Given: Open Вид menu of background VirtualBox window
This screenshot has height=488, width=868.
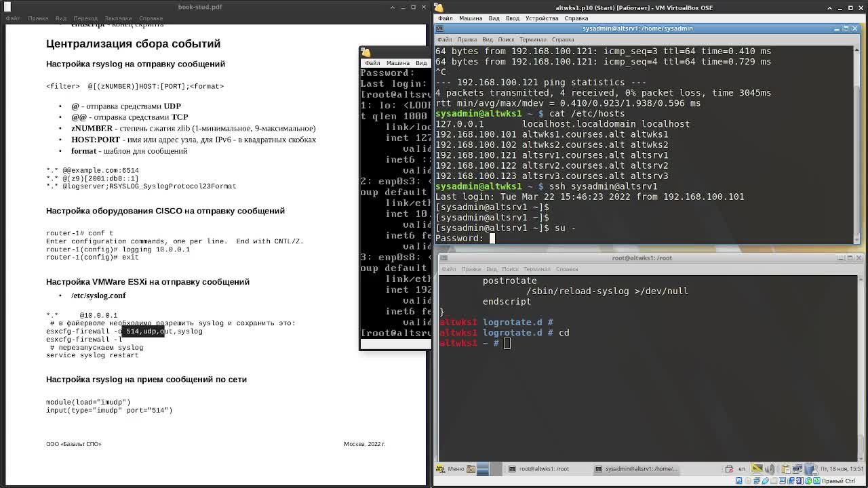Looking at the screenshot, I should [421, 63].
